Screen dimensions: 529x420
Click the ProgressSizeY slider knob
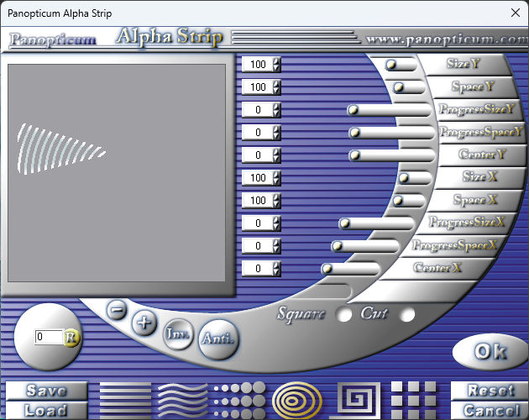354,110
